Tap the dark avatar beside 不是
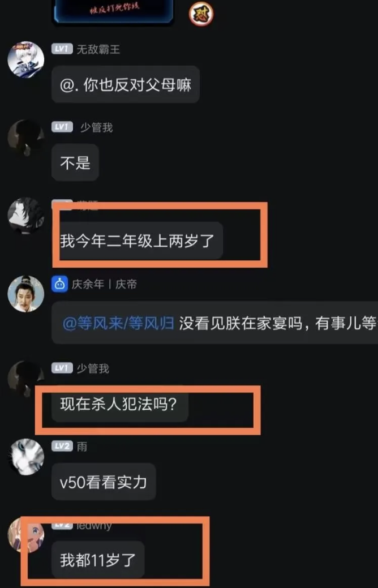This screenshot has height=588, width=378. [26, 138]
